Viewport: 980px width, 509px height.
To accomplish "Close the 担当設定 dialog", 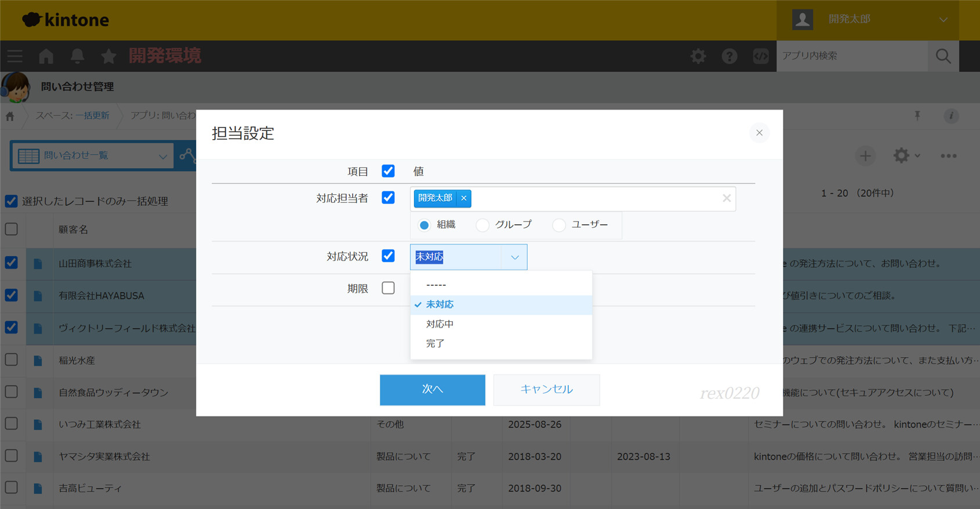I will tap(759, 133).
